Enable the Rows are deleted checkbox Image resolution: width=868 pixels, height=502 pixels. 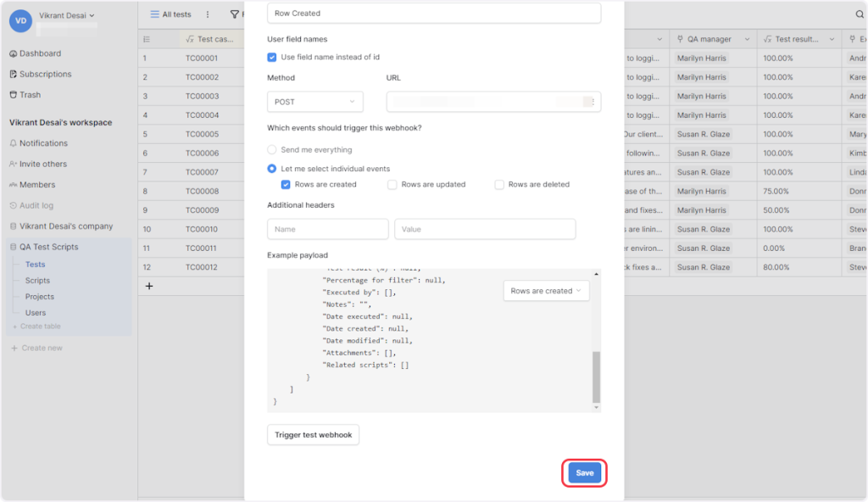[499, 184]
